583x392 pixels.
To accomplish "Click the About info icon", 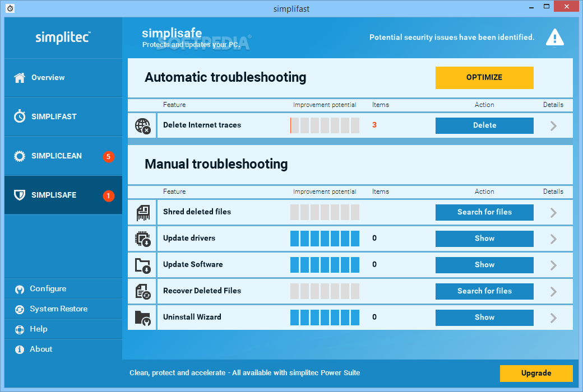I will coord(20,349).
